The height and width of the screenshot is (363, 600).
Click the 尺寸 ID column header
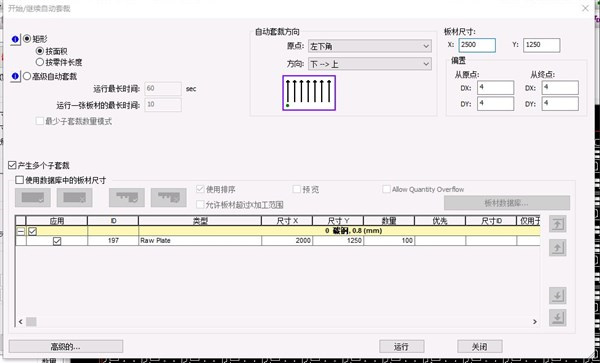[x=491, y=221]
